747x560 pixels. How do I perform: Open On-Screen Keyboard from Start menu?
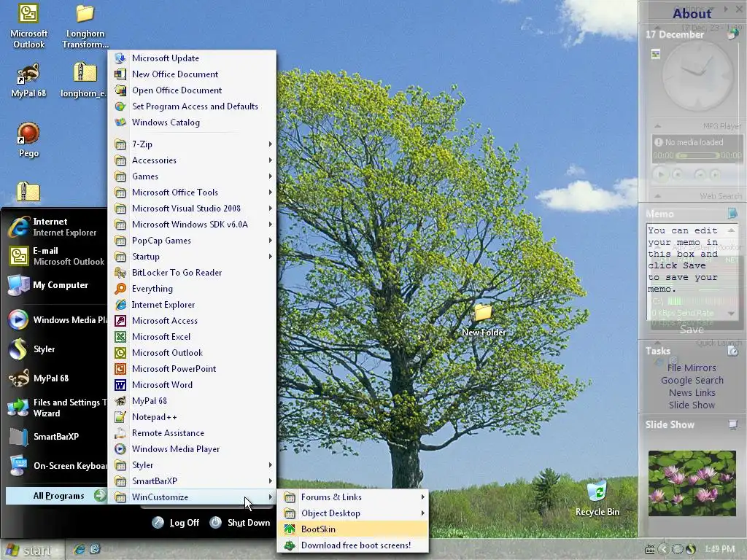tap(55, 466)
